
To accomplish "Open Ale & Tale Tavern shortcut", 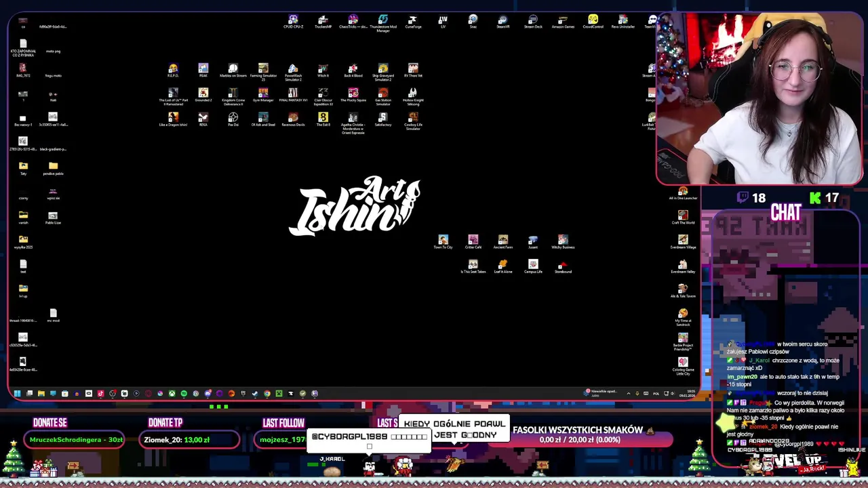I will point(683,291).
